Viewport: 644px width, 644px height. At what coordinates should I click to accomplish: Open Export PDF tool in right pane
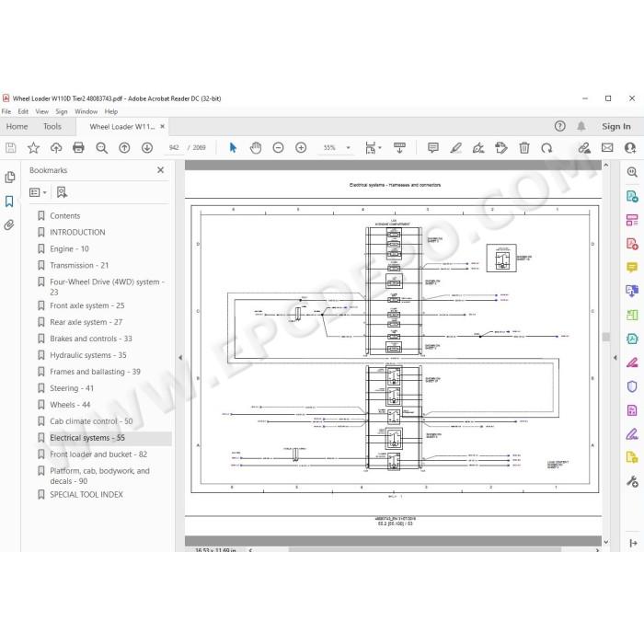[632, 196]
